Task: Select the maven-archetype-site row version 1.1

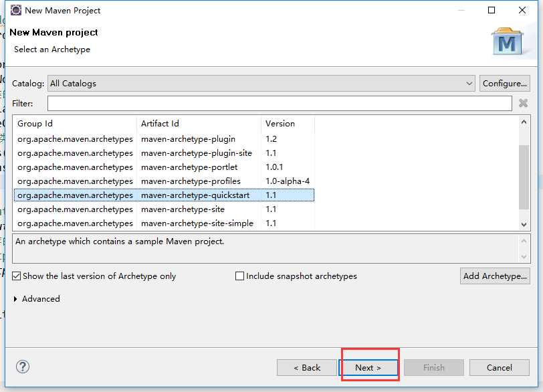Action: pyautogui.click(x=164, y=209)
